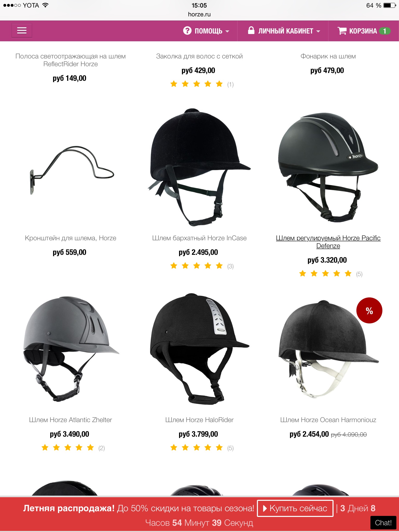Expand the ЛИЧНЫЙ КАБИНЕТ dropdown arrow
399x532 pixels.
pos(318,31)
